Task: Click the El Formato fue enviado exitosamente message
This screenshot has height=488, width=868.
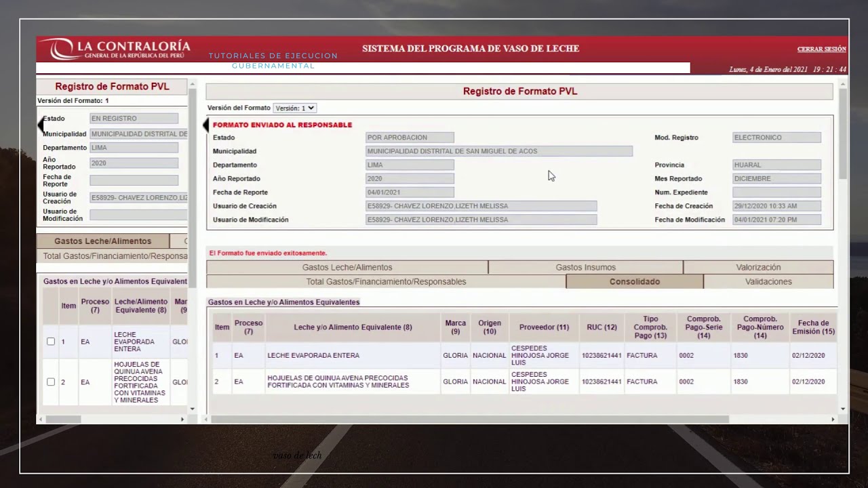Action: click(268, 253)
